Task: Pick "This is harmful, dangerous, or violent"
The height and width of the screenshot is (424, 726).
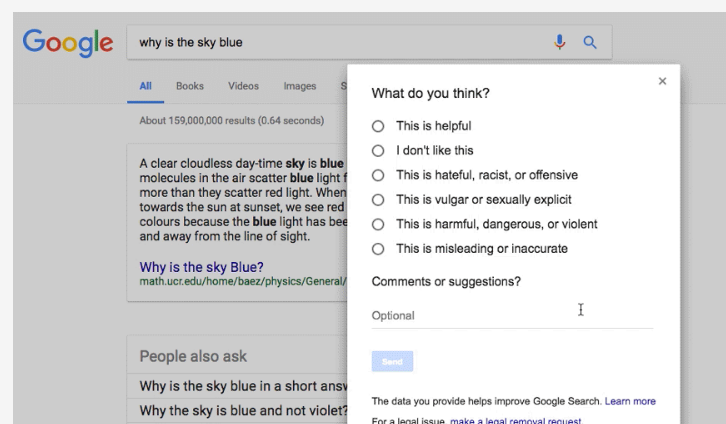Action: click(378, 224)
